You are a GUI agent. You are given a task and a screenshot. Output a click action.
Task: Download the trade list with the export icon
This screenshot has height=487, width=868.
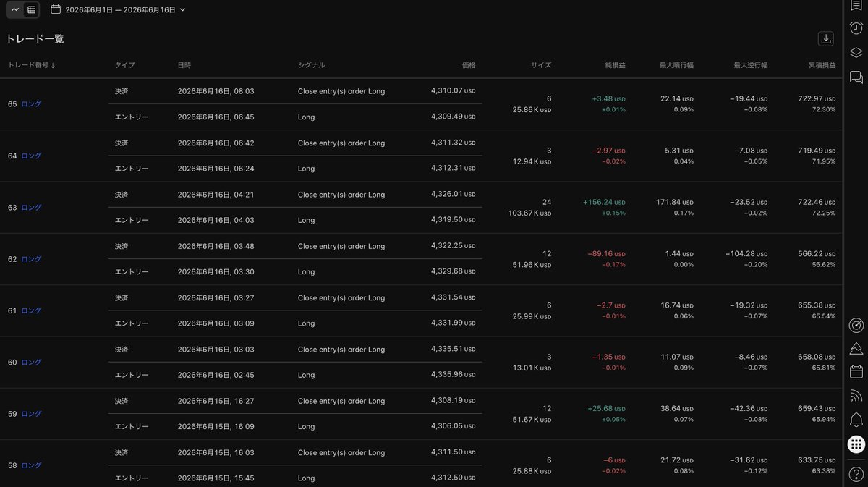coord(825,39)
